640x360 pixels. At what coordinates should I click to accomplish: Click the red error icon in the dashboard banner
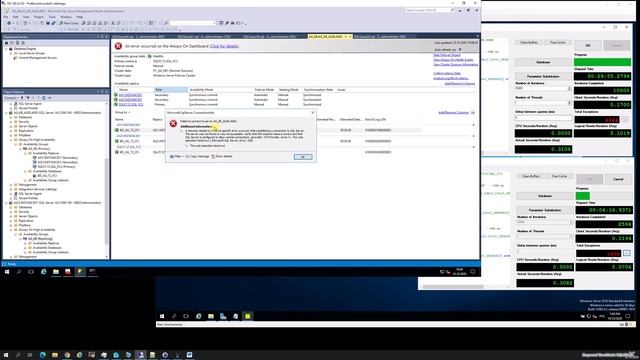[118, 46]
